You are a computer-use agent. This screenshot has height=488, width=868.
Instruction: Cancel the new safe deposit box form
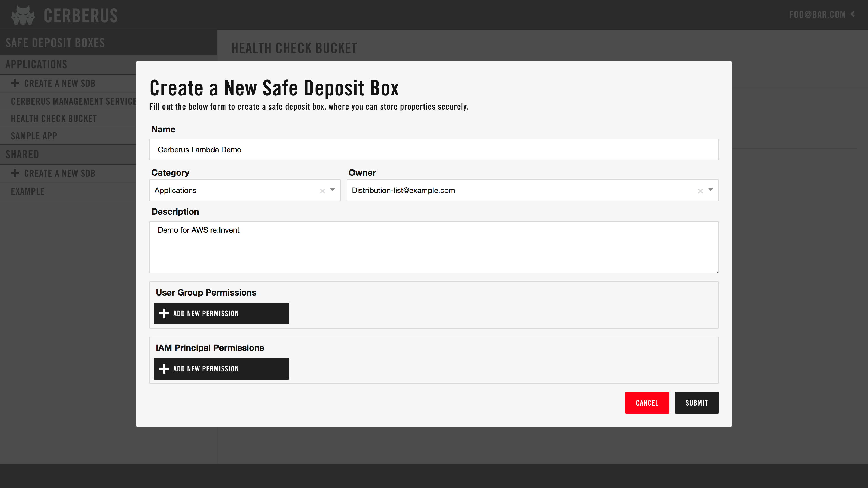click(647, 403)
